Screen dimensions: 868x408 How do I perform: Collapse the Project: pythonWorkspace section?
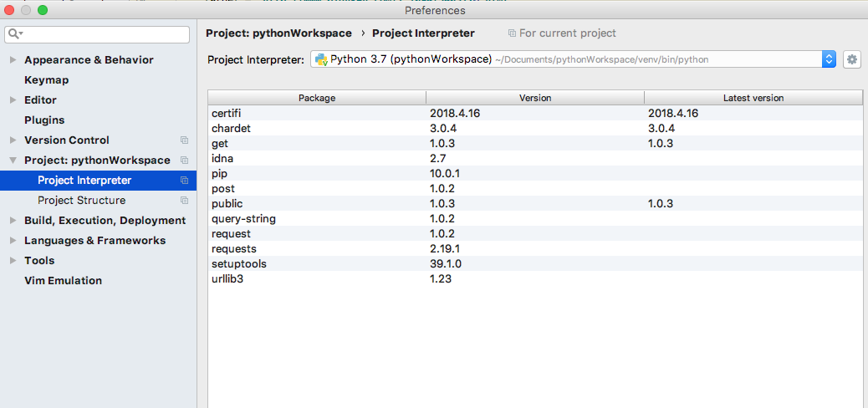click(x=13, y=161)
